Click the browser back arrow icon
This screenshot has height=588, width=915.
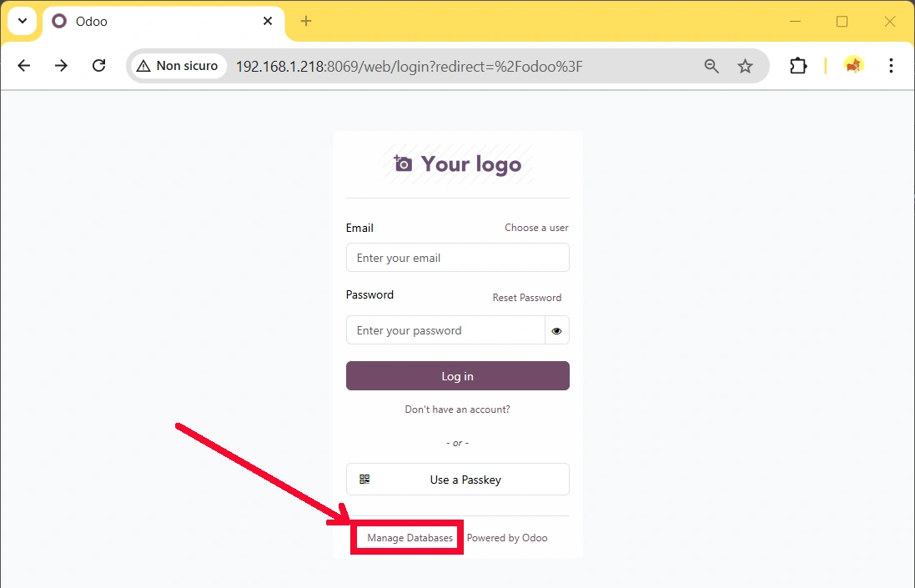tap(23, 65)
